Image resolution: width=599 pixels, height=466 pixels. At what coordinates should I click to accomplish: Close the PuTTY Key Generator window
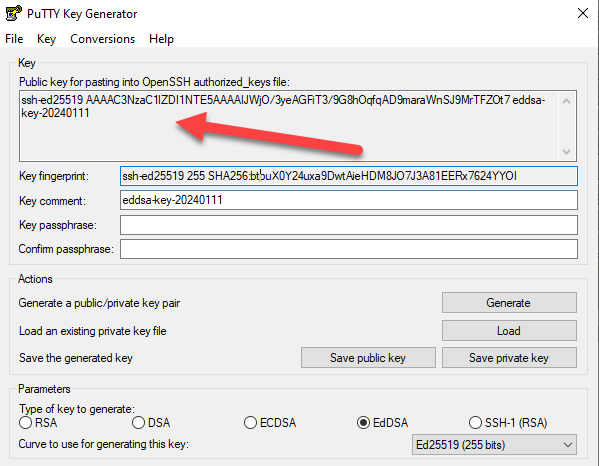[x=583, y=13]
